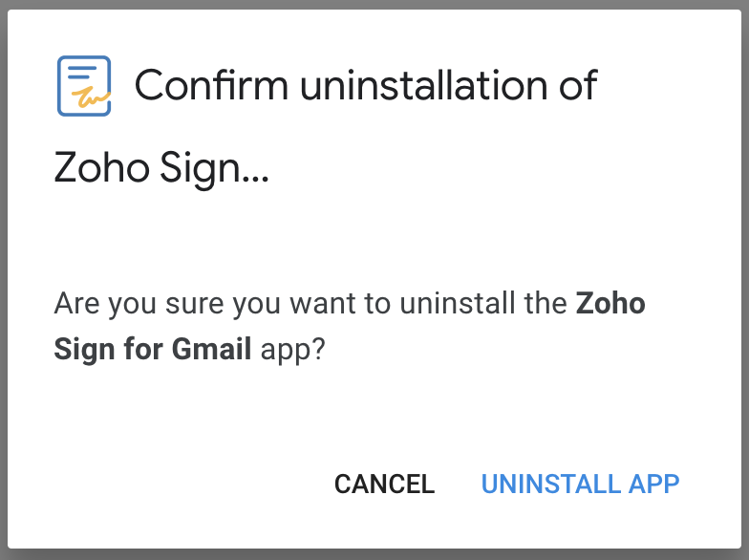Click the truncated "Zoho Sign..." title line
The image size is (749, 560).
pos(160,169)
